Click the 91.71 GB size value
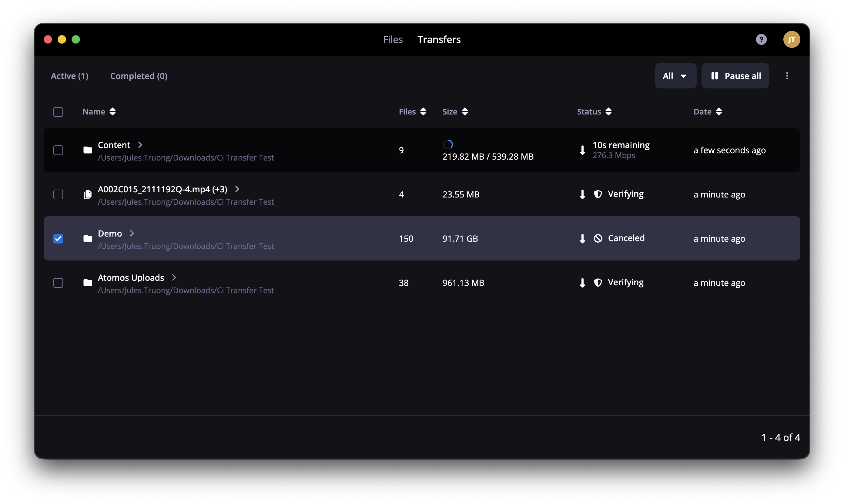Viewport: 844px width, 504px height. (460, 238)
